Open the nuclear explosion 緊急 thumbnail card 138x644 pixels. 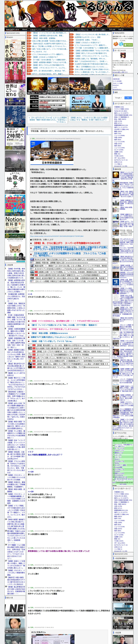click(x=37, y=86)
